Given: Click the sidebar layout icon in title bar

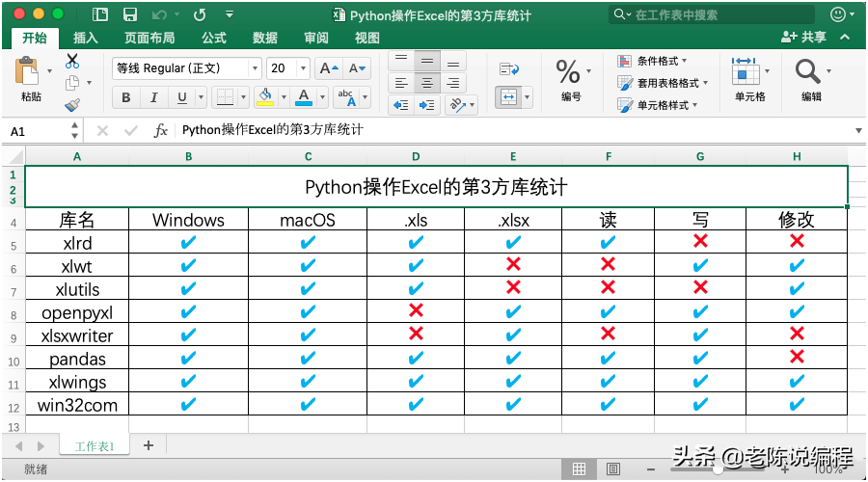Looking at the screenshot, I should pos(100,14).
